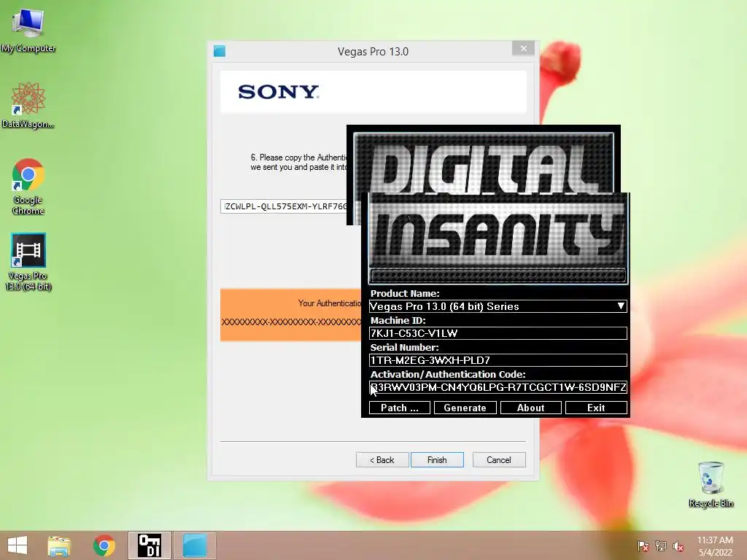This screenshot has height=560, width=747.
Task: Switch to the Digital Insanity keygen taskbar item
Action: (x=149, y=545)
